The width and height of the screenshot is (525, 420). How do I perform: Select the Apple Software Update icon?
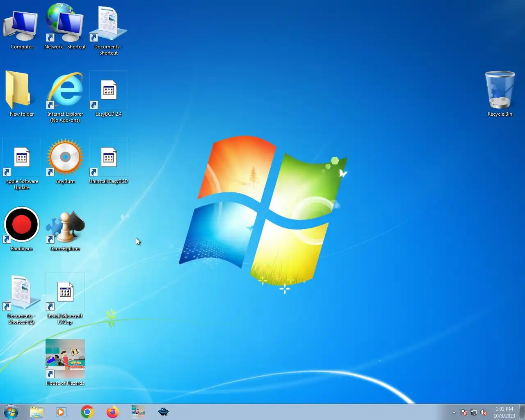pos(22,164)
